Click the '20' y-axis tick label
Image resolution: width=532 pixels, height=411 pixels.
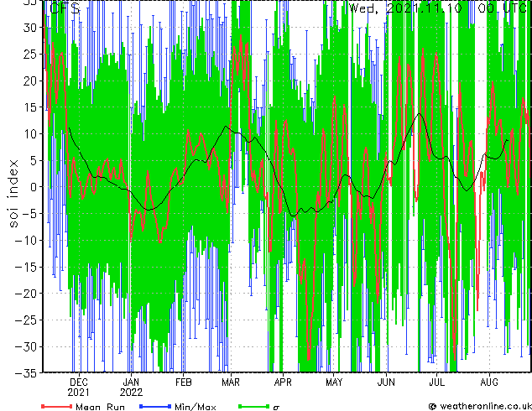30,81
